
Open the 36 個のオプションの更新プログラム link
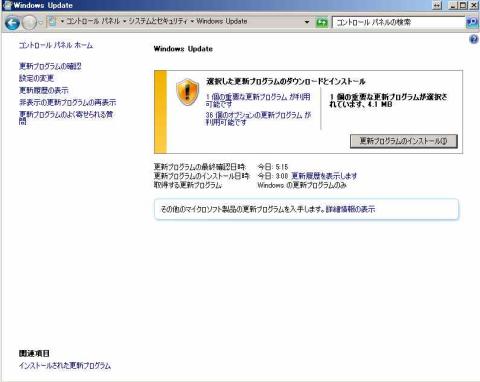(x=258, y=118)
